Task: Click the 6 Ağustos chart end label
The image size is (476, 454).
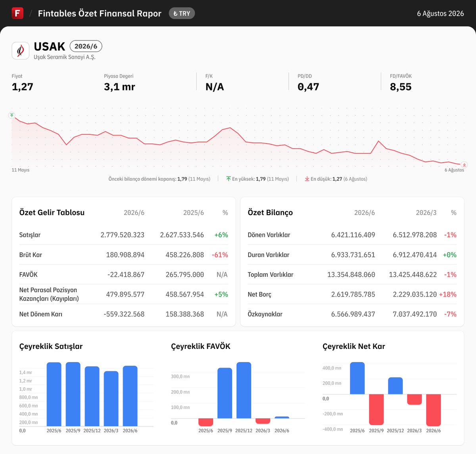Action: click(x=454, y=170)
